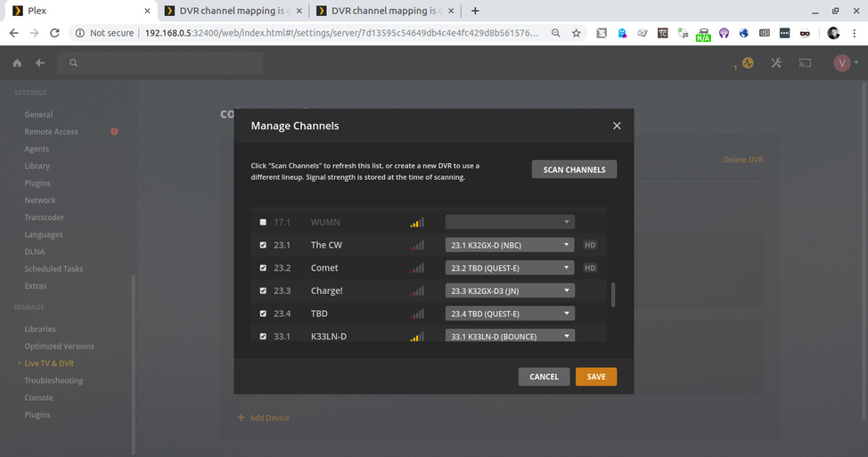Open Console in sidebar
The image size is (868, 457).
click(38, 398)
